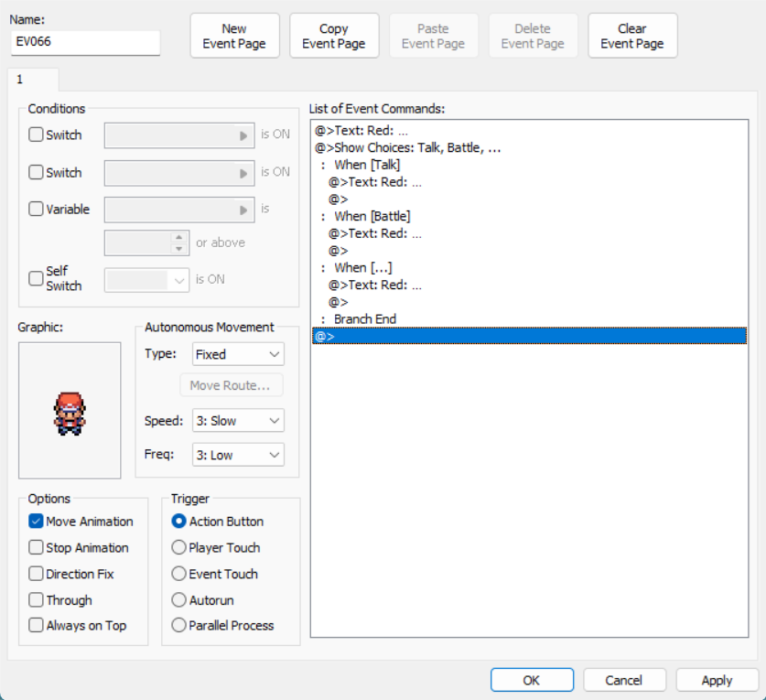Open the movement Type dropdown

point(238,354)
